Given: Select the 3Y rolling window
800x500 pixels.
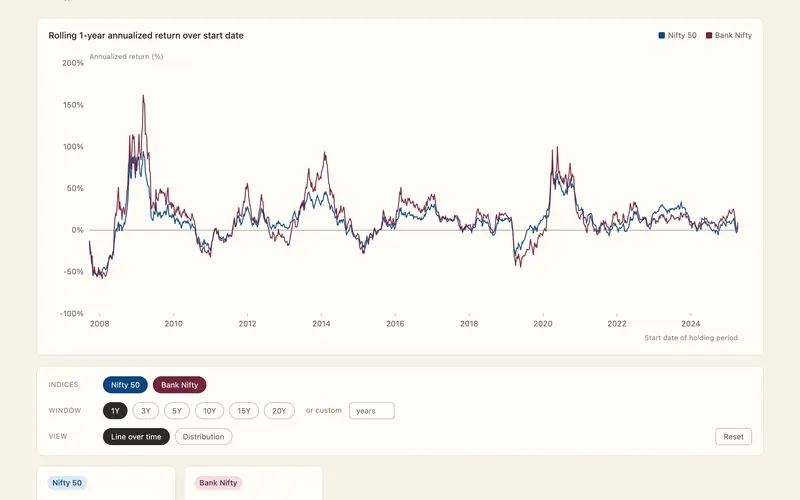Looking at the screenshot, I should tap(146, 411).
